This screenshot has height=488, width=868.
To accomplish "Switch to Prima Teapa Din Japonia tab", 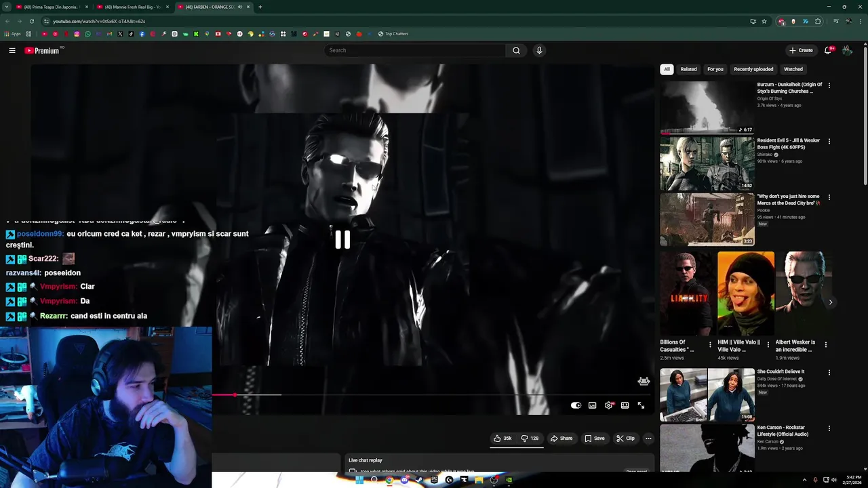I will pos(52,7).
